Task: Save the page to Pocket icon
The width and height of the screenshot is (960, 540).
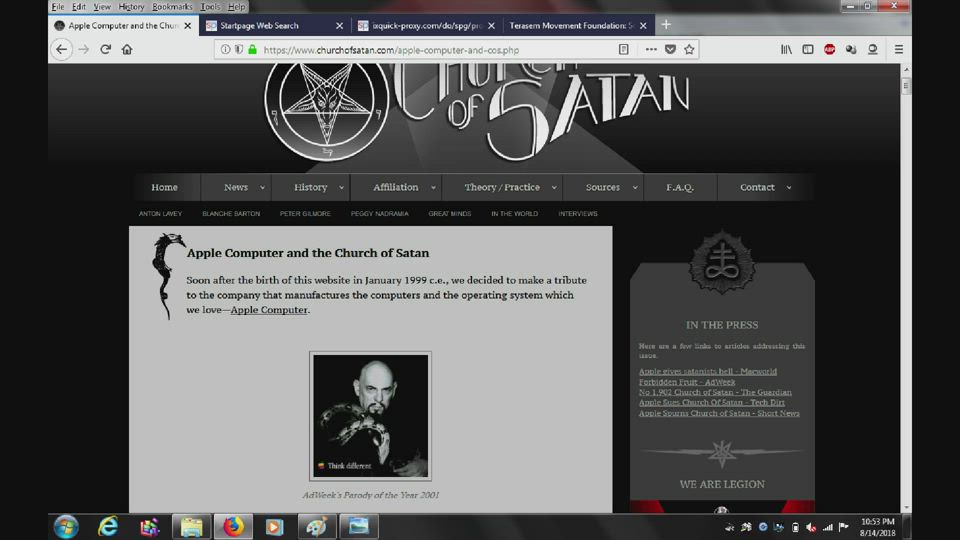Action: tap(670, 49)
